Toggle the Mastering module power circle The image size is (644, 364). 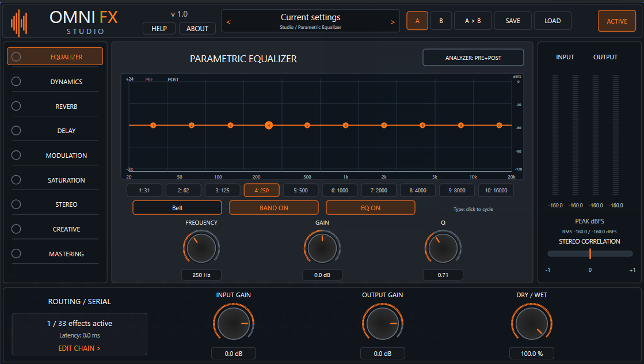click(16, 253)
